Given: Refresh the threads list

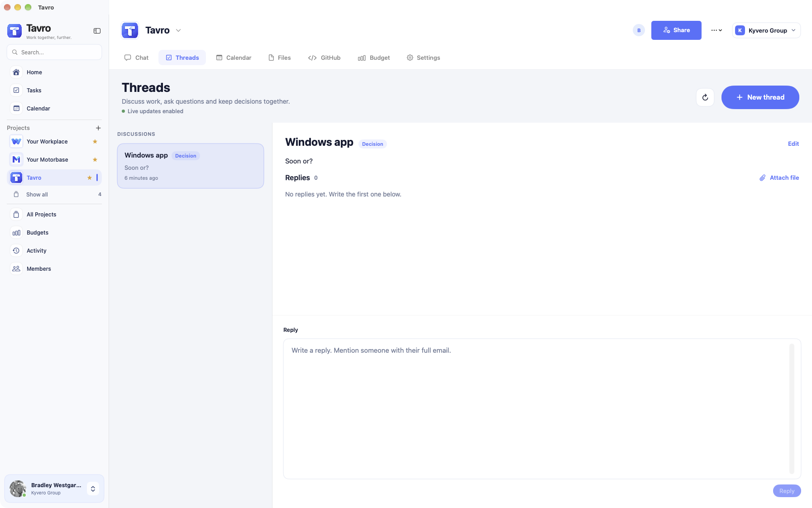Looking at the screenshot, I should [705, 97].
